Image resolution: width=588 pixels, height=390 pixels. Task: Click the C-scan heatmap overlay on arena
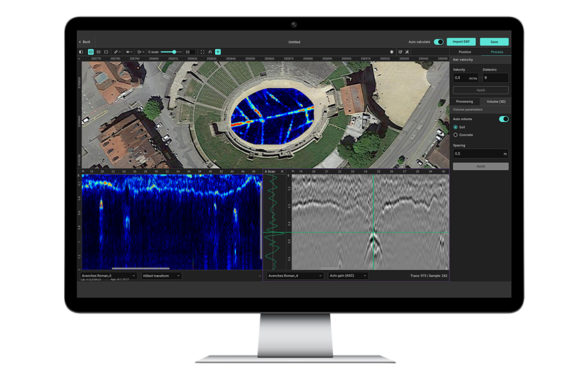(273, 116)
